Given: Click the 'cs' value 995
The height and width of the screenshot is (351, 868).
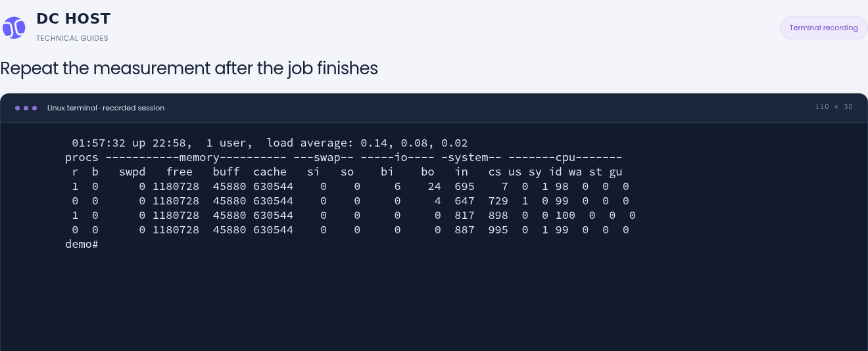Looking at the screenshot, I should (x=498, y=229).
